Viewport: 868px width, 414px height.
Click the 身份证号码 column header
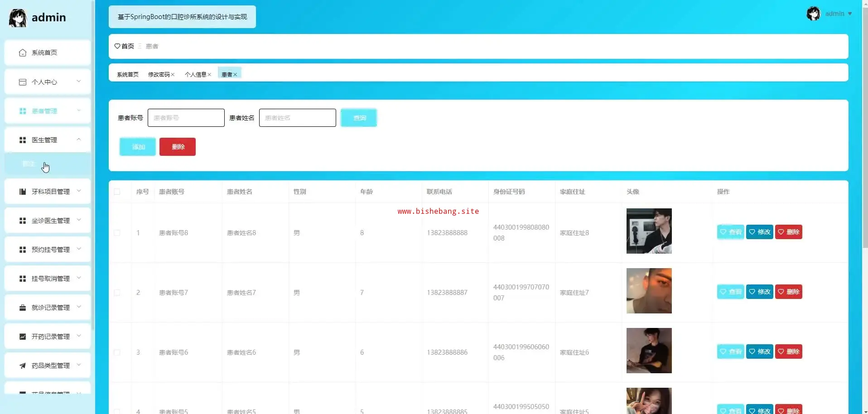(x=509, y=192)
